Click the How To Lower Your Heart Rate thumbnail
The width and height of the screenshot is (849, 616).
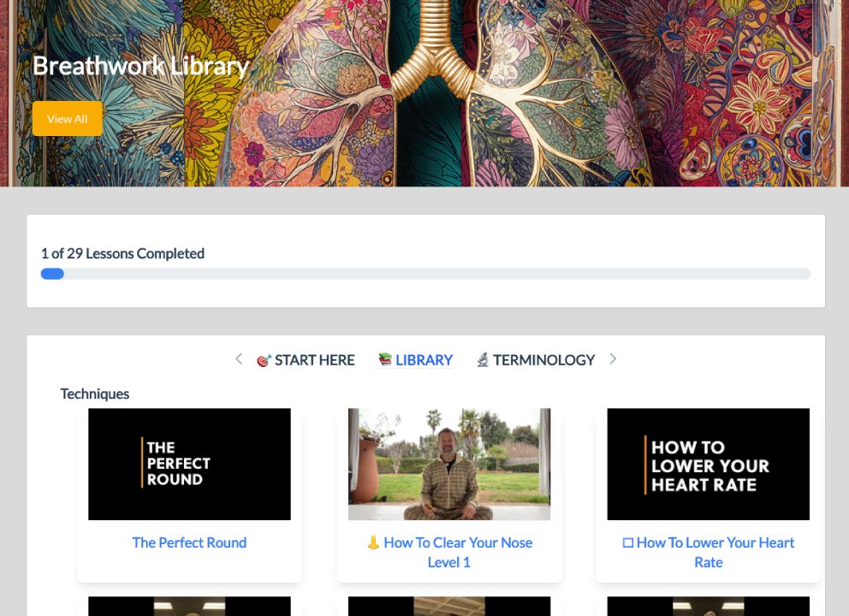709,464
